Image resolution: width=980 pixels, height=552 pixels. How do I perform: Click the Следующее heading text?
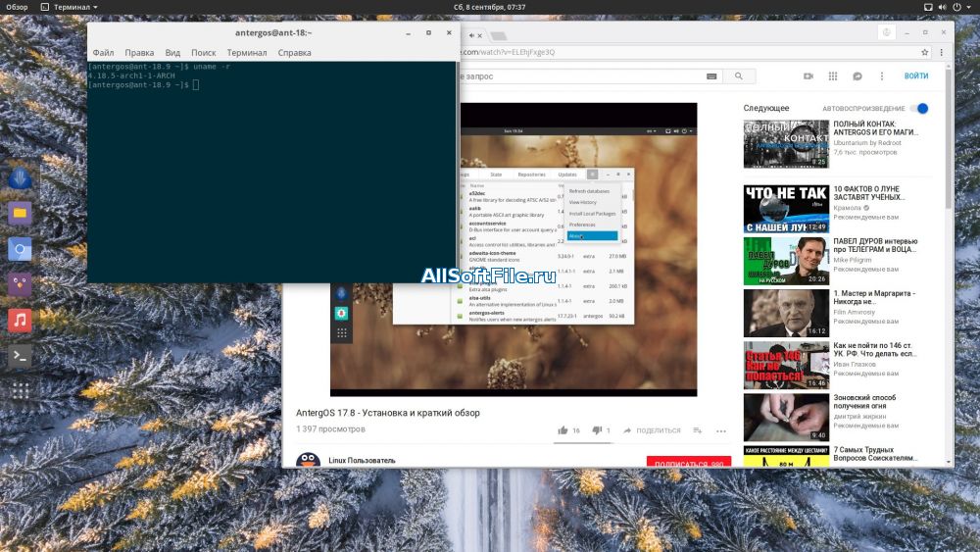pos(766,108)
